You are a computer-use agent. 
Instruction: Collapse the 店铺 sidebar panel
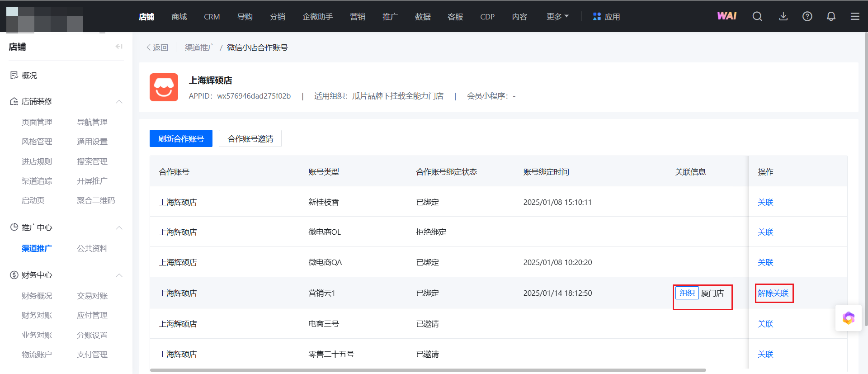(x=119, y=47)
